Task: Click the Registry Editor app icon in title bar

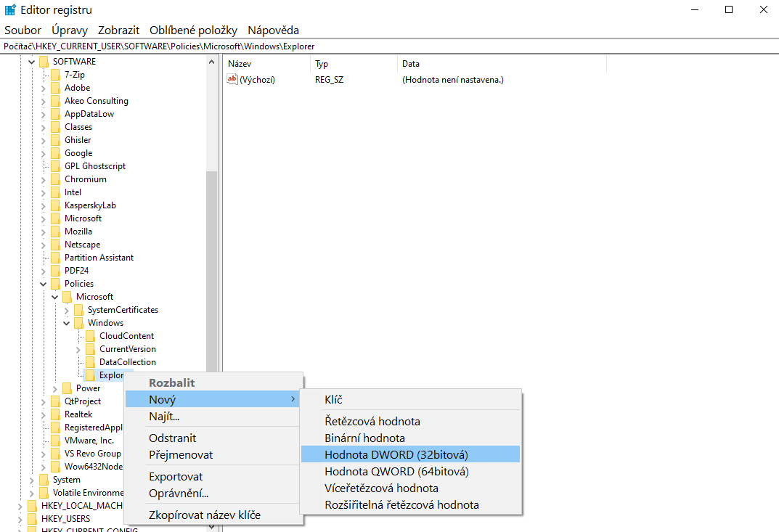Action: 10,10
